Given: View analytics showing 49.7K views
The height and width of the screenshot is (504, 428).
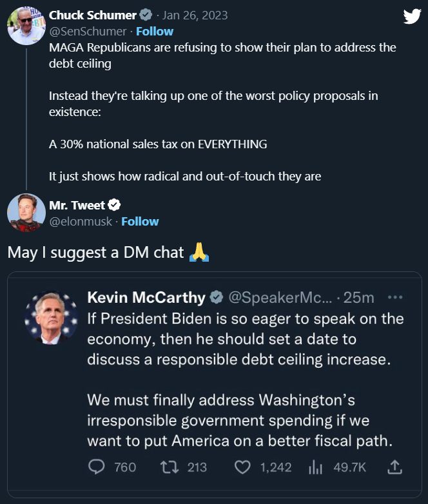Looking at the screenshot, I should pos(315,467).
